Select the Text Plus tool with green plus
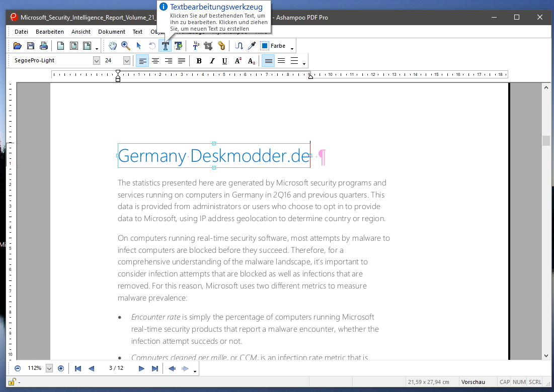Viewport: 554px width, 392px height. click(178, 46)
